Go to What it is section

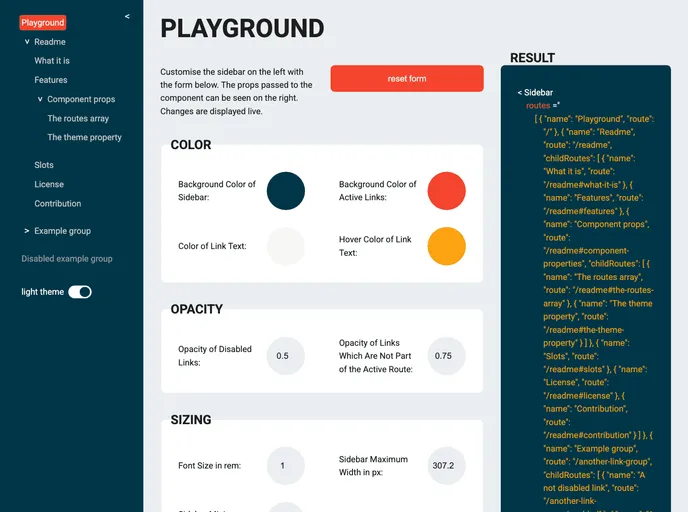52,61
